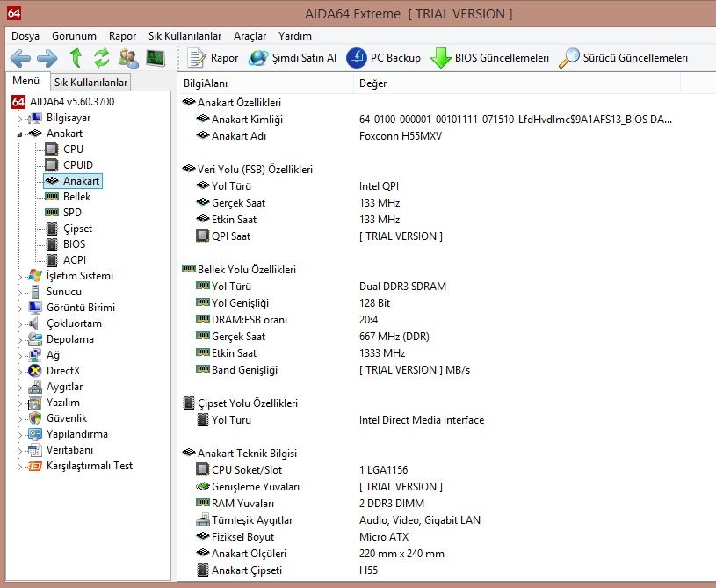Click the green up arrow toolbar icon

point(76,58)
